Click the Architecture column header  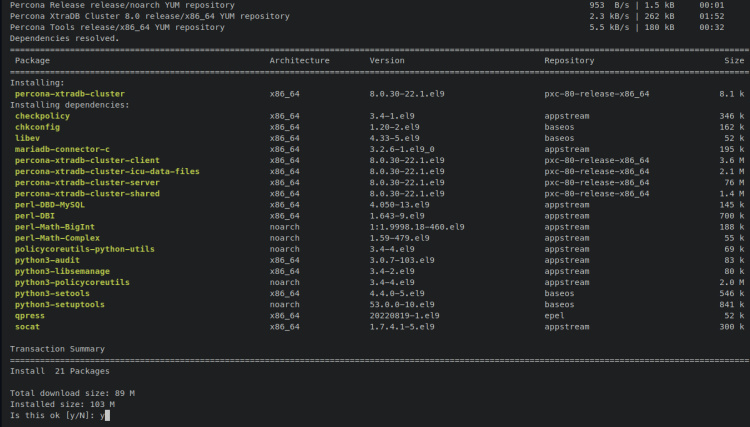(299, 61)
